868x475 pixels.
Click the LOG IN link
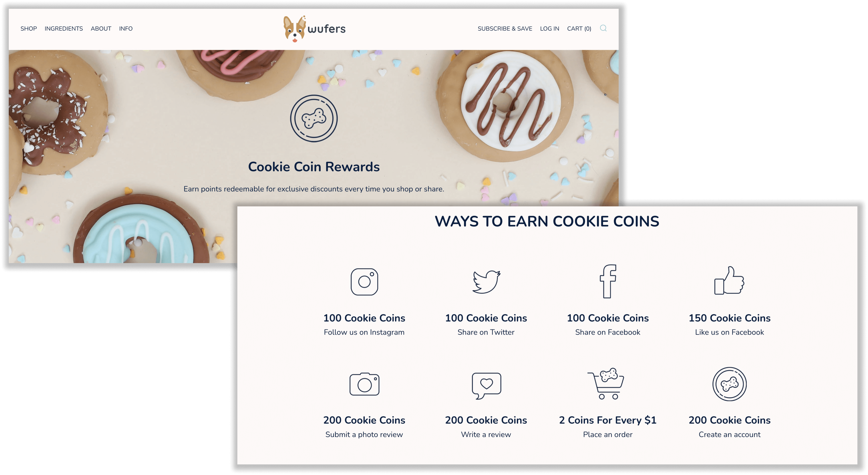pyautogui.click(x=548, y=28)
